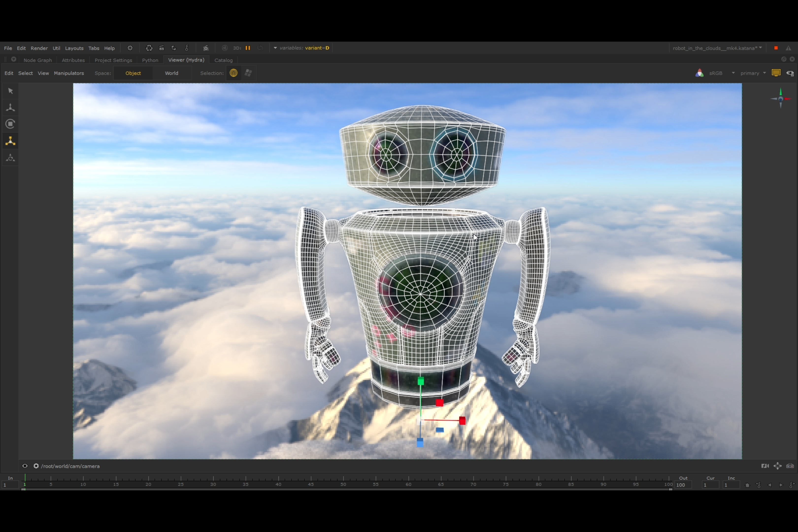
Task: Click the Attributes panel button
Action: point(72,59)
